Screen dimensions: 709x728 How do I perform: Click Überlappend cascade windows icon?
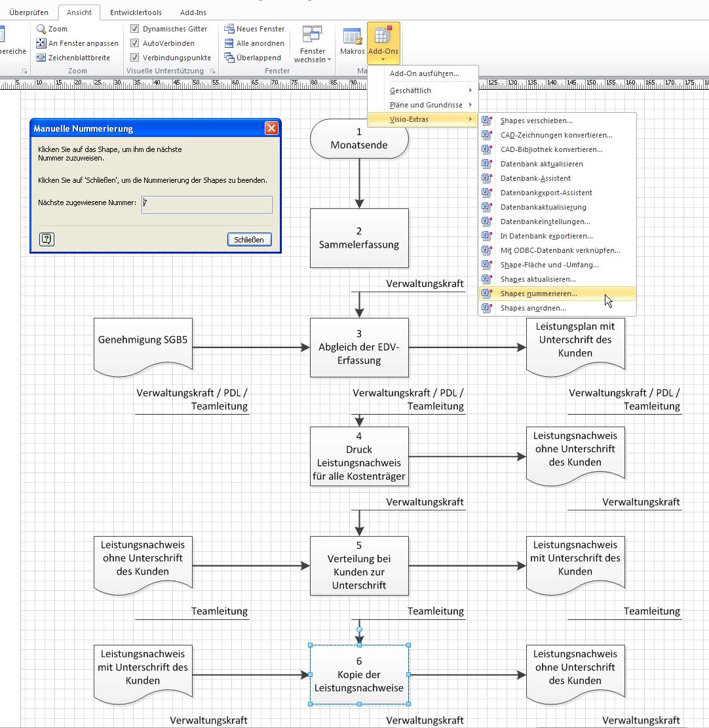[230, 58]
